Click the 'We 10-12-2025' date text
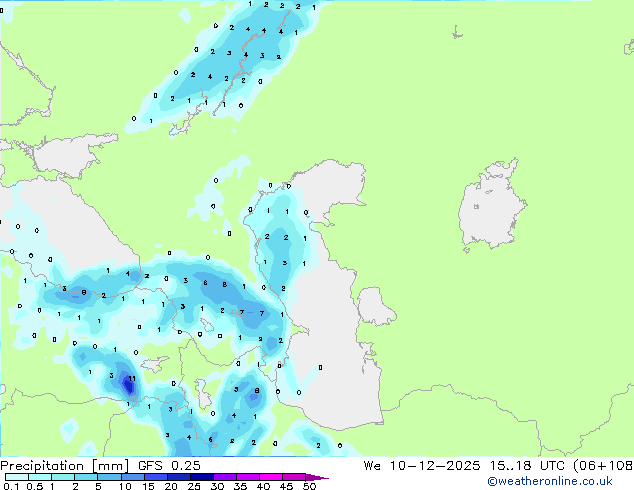Image resolution: width=634 pixels, height=490 pixels. click(422, 466)
